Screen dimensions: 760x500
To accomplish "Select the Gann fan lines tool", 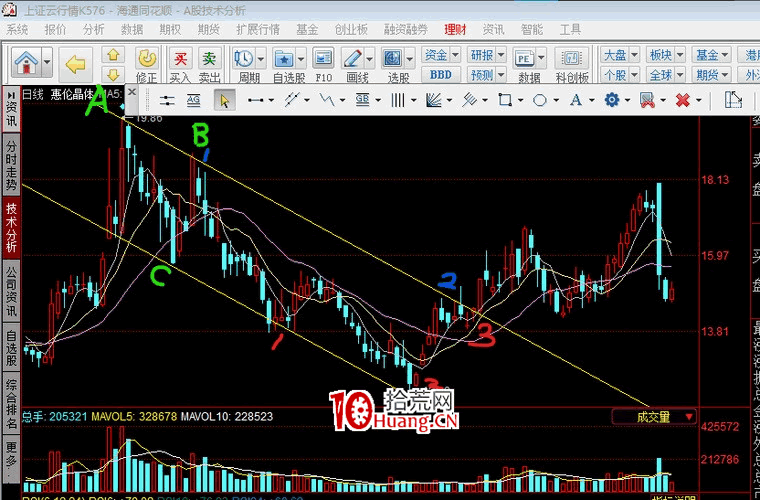I will [433, 100].
